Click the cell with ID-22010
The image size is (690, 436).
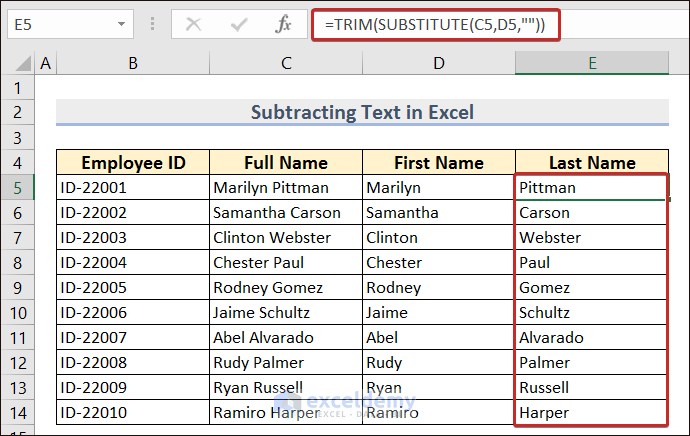click(133, 412)
